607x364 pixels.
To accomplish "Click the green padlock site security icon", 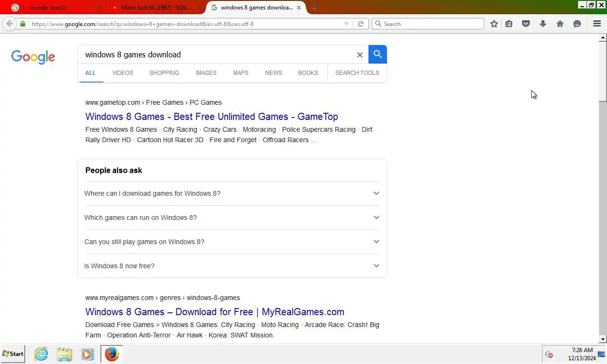I will pyautogui.click(x=23, y=24).
